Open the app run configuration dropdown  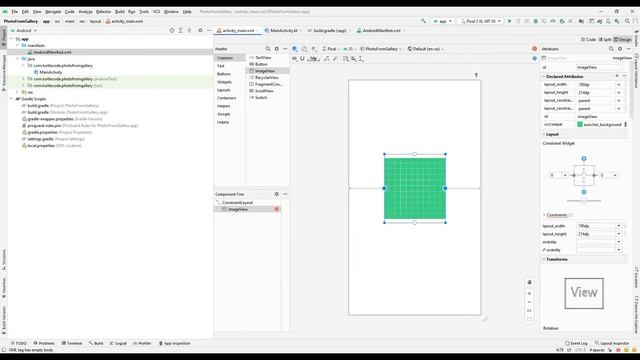coord(443,21)
